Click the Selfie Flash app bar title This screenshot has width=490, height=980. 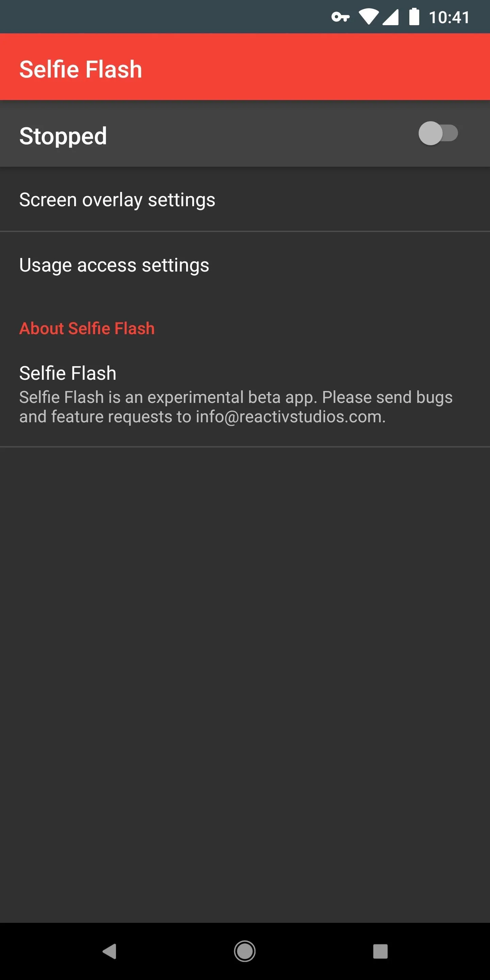pyautogui.click(x=81, y=69)
